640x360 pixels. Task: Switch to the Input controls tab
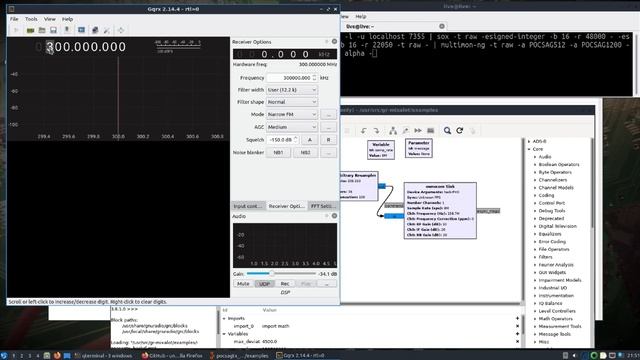(248, 206)
